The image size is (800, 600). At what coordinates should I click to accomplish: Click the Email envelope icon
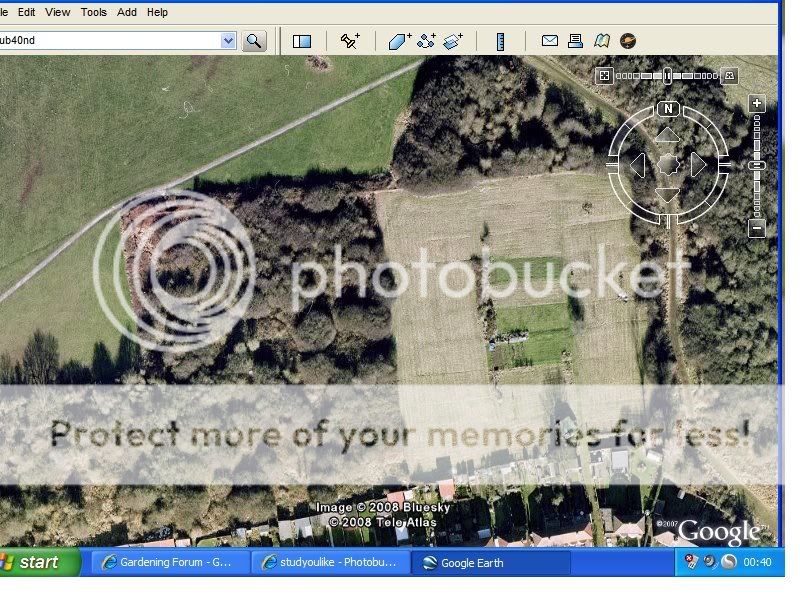(549, 41)
